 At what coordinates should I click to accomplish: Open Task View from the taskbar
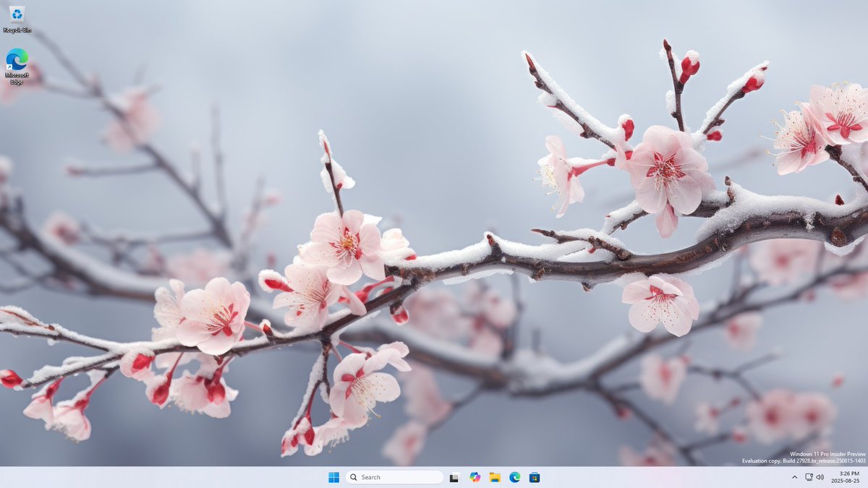coord(454,477)
